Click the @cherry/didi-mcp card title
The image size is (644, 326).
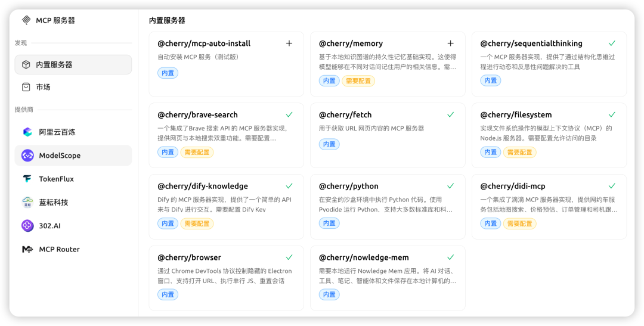[513, 186]
